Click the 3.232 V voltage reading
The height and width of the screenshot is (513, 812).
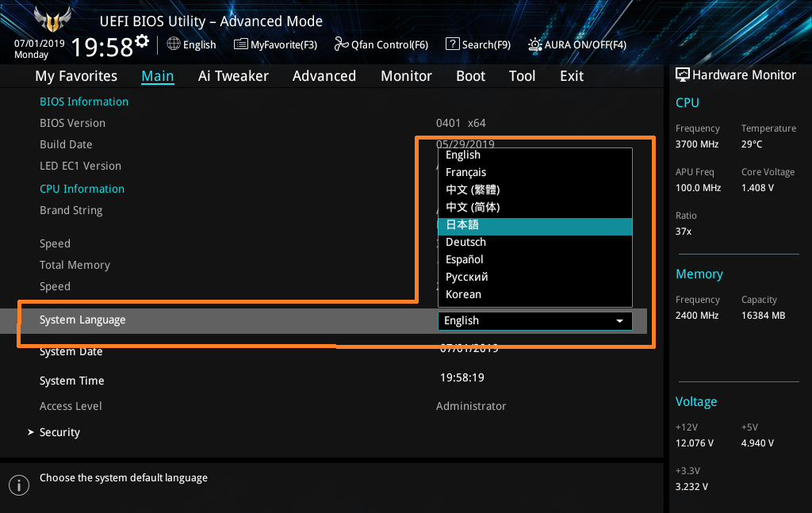pos(691,487)
